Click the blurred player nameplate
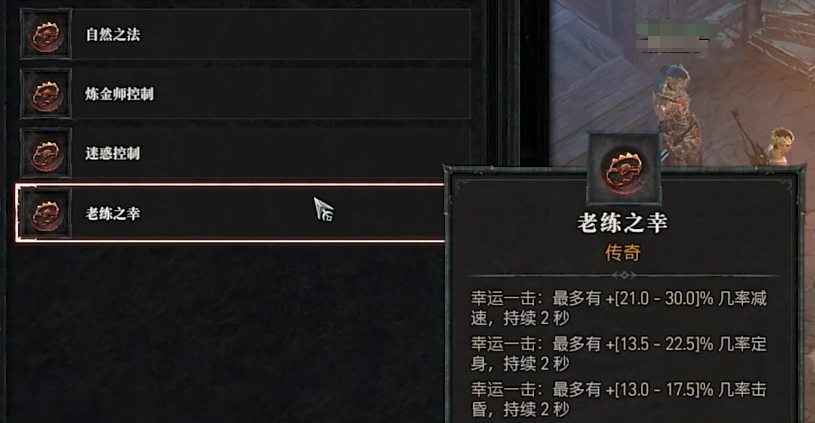 tap(673, 35)
